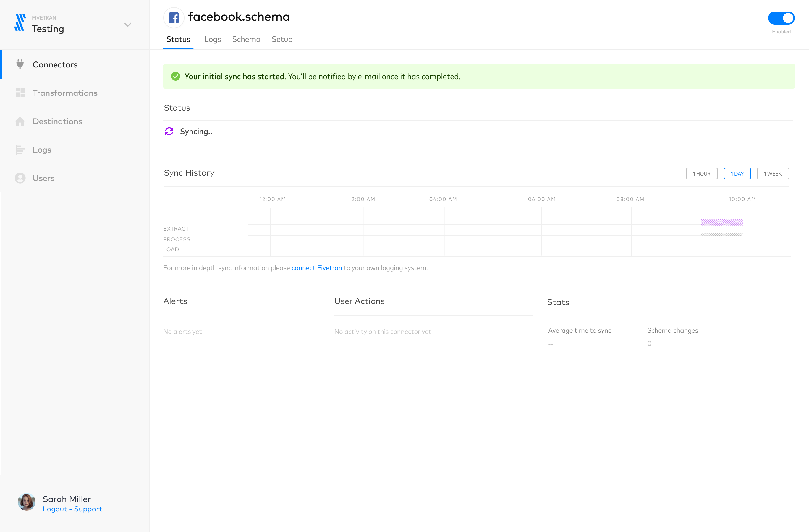Click the purple extract bar in timeline
The width and height of the screenshot is (809, 532).
721,222
